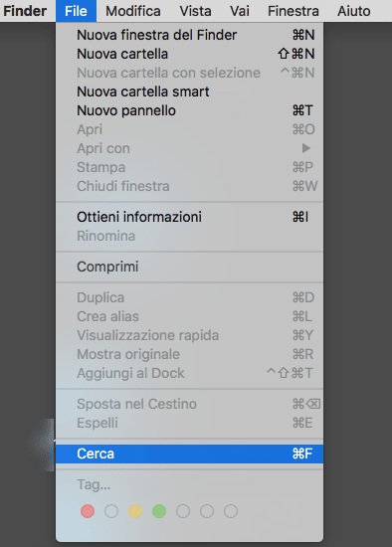Select Comprimi menu entry

(190, 267)
